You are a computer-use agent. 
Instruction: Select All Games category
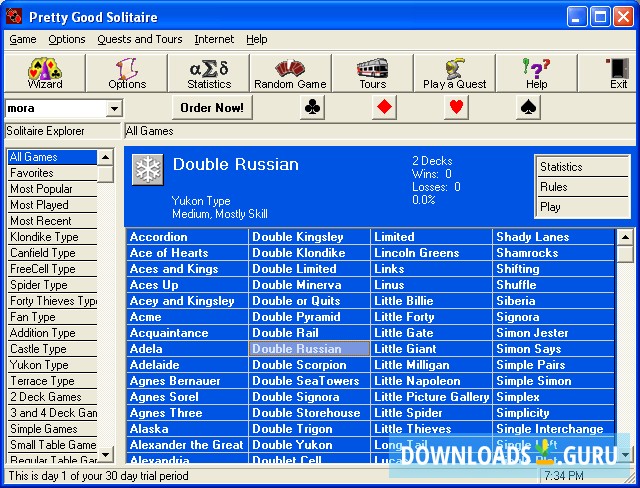[x=52, y=157]
